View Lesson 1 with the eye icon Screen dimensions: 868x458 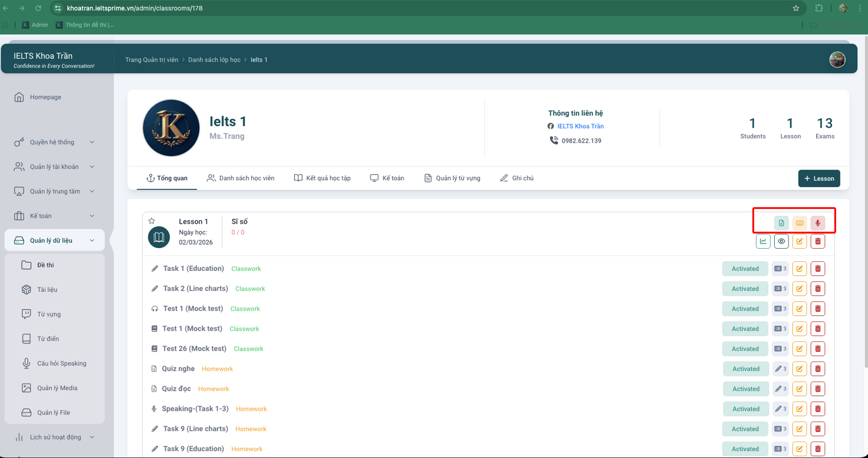(781, 242)
